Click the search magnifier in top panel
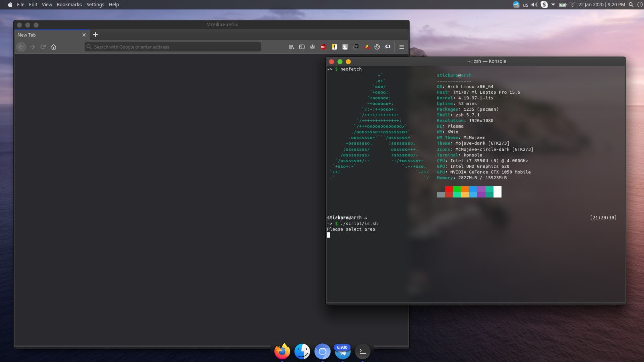The width and height of the screenshot is (644, 362). click(x=631, y=4)
